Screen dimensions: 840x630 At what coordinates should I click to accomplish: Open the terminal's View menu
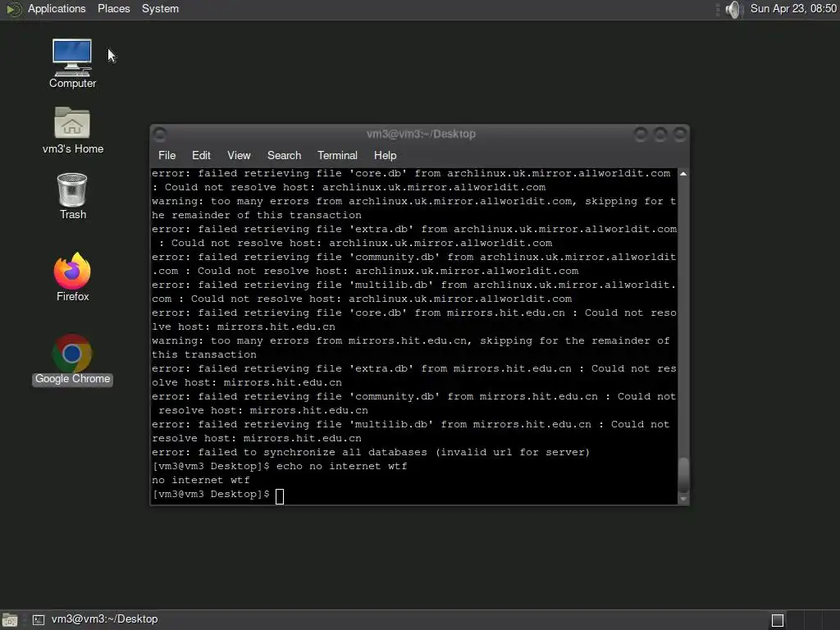tap(239, 155)
